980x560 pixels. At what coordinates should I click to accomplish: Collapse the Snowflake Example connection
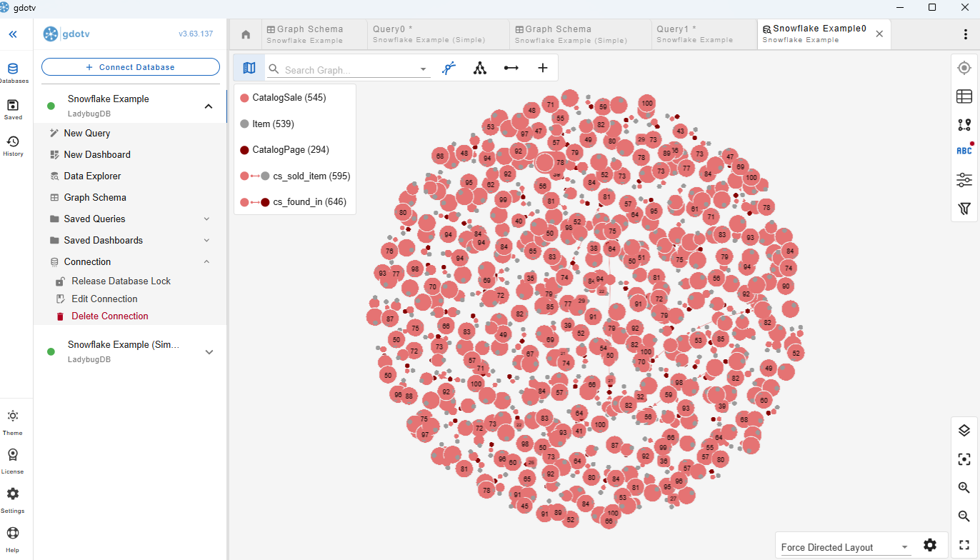209,106
